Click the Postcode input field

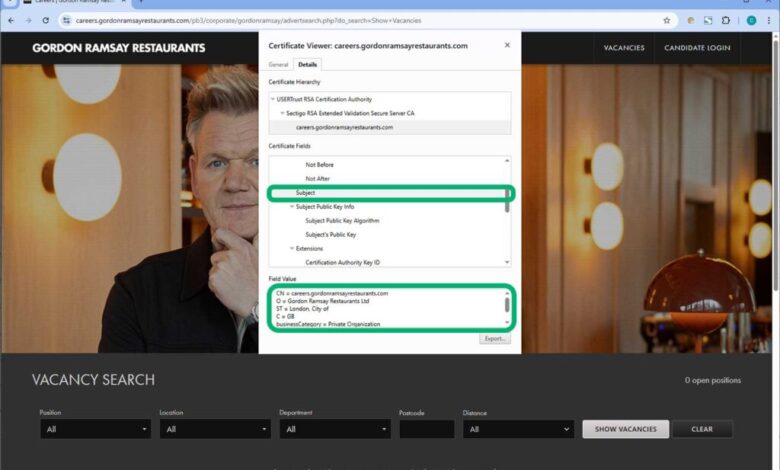[427, 429]
